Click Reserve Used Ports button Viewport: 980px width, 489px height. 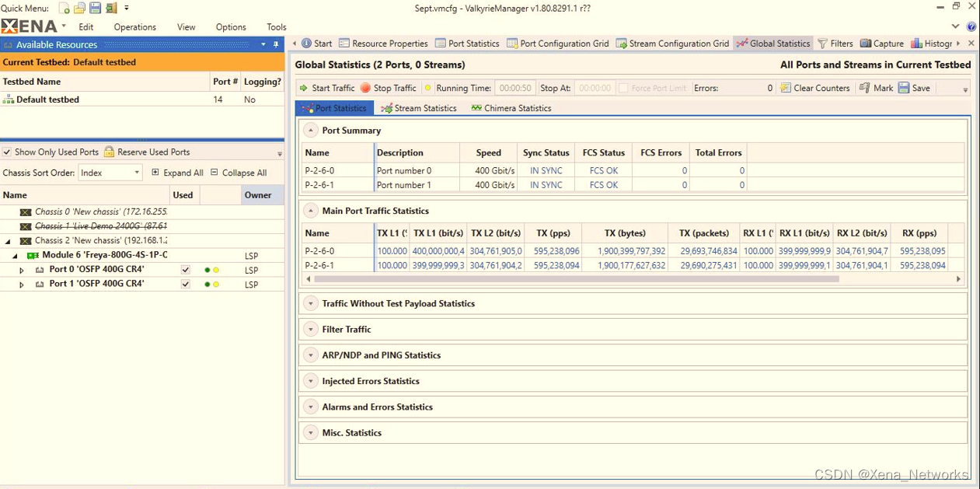pos(147,152)
